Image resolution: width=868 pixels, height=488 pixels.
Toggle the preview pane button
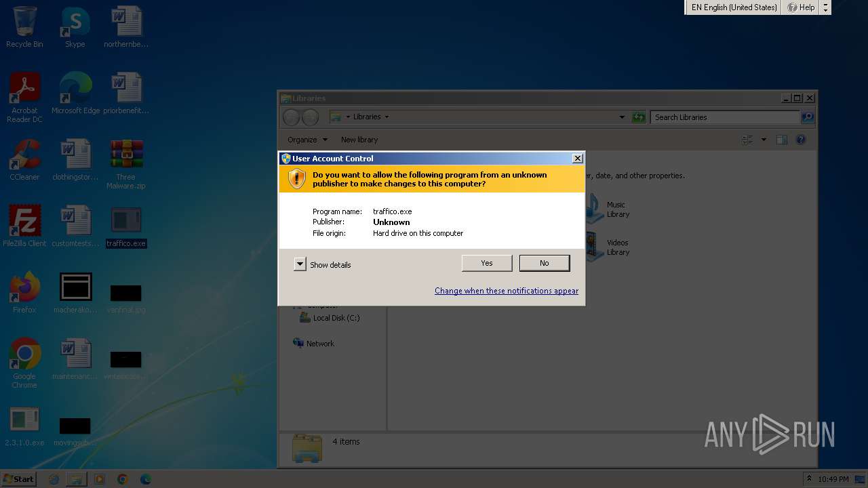coord(781,140)
